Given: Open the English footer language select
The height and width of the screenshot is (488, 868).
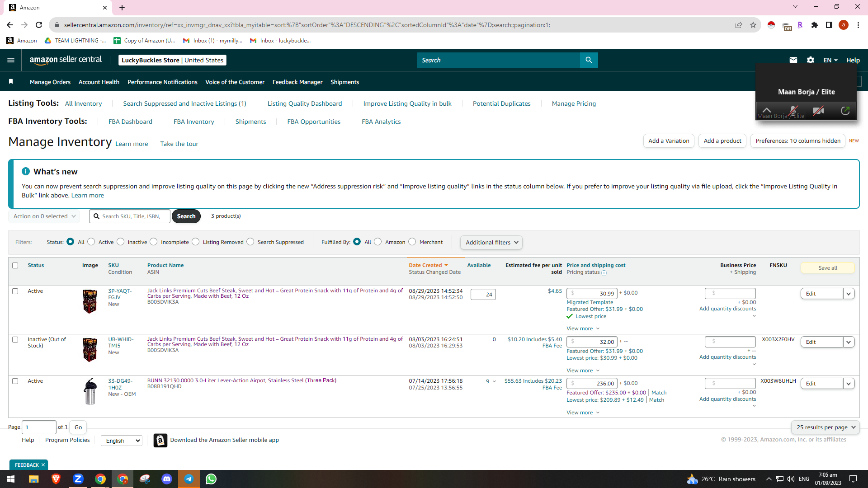Looking at the screenshot, I should (122, 441).
